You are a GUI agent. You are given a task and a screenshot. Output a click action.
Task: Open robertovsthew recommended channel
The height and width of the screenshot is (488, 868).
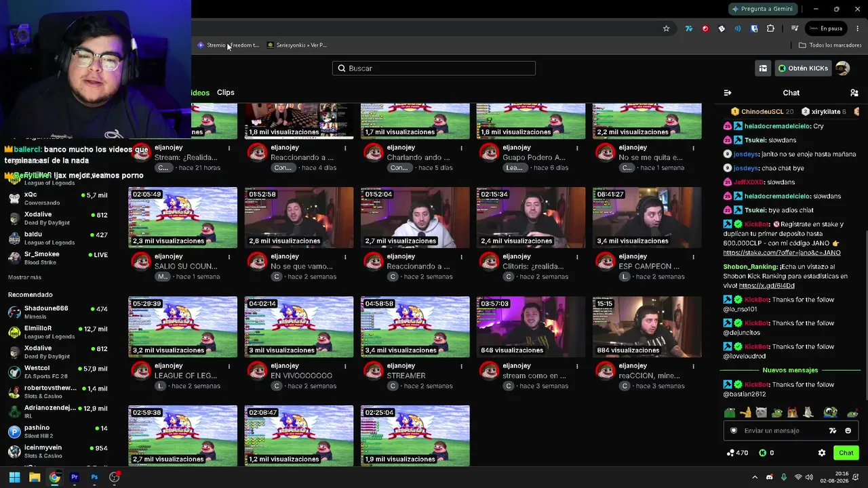tap(58, 392)
